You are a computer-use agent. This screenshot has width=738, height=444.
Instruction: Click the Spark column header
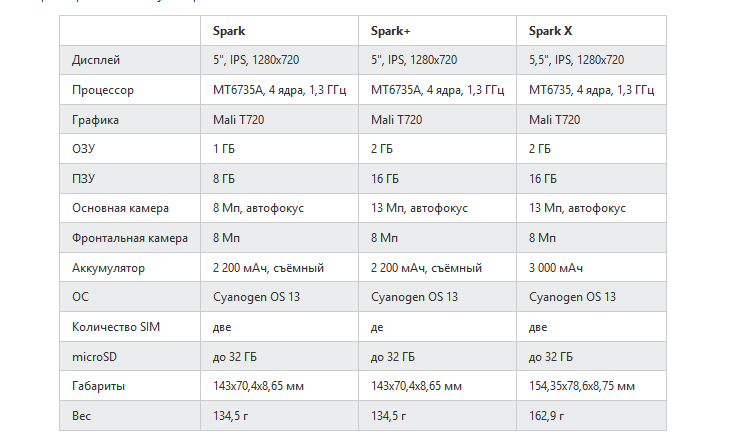[228, 31]
